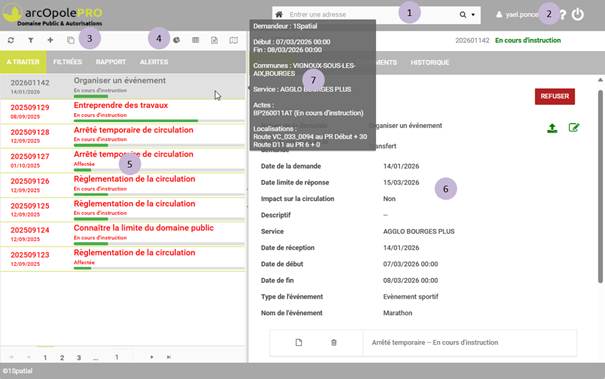
Task: Click the green upload icon
Action: (552, 128)
